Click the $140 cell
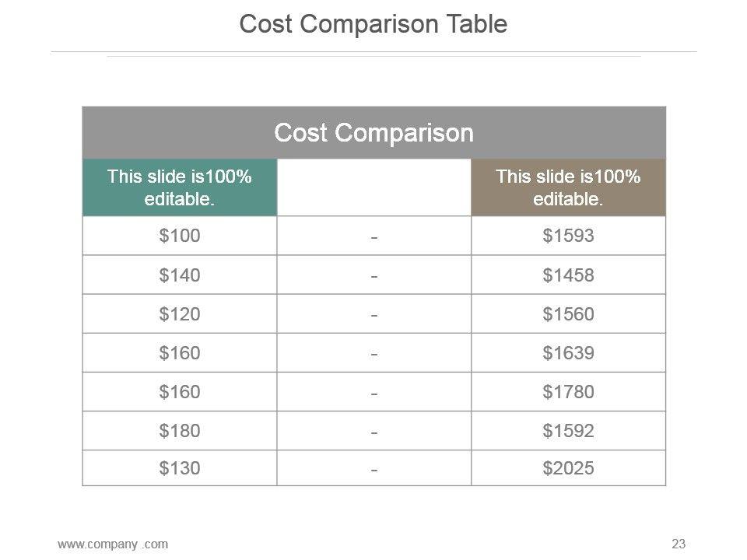Viewport: 747px width, 560px height. coord(180,275)
